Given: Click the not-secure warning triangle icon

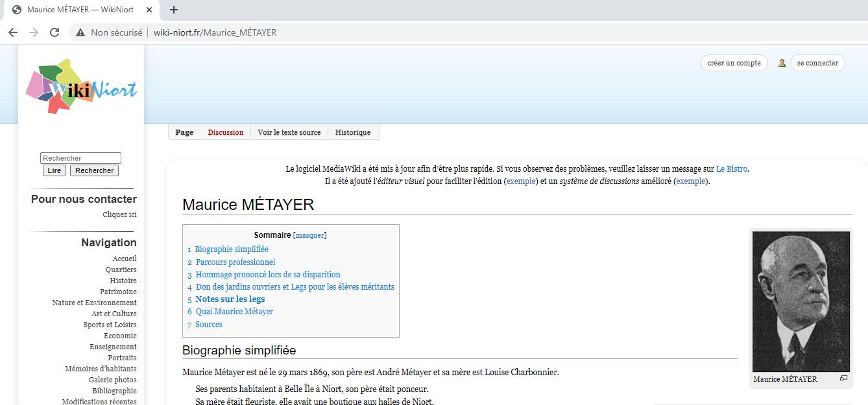Looking at the screenshot, I should click(x=80, y=32).
